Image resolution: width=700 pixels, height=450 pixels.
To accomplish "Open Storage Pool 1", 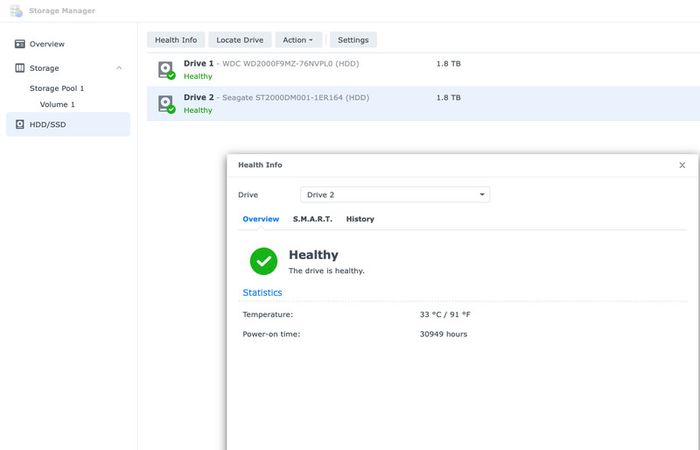I will (x=57, y=88).
